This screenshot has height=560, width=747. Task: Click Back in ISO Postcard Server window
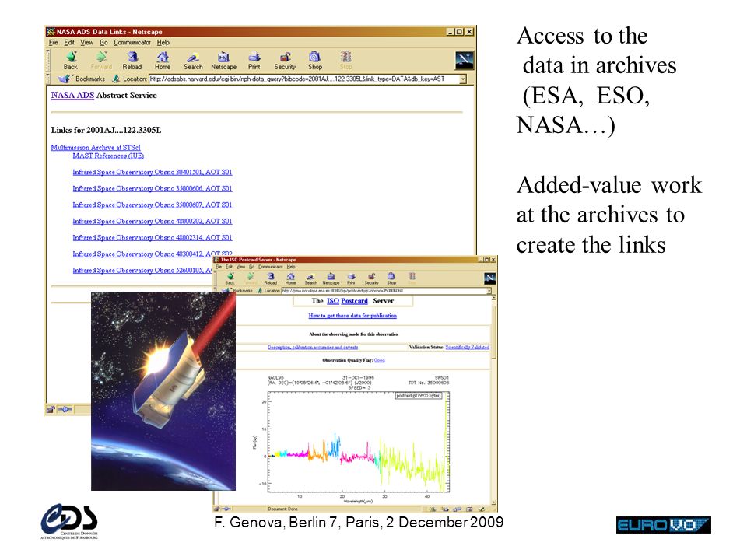pos(230,278)
